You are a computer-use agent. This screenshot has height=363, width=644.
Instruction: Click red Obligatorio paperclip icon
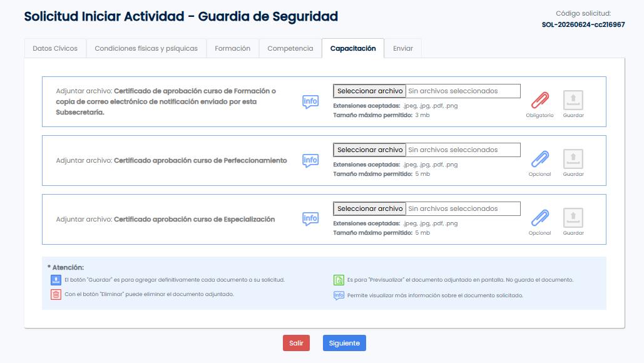click(539, 100)
